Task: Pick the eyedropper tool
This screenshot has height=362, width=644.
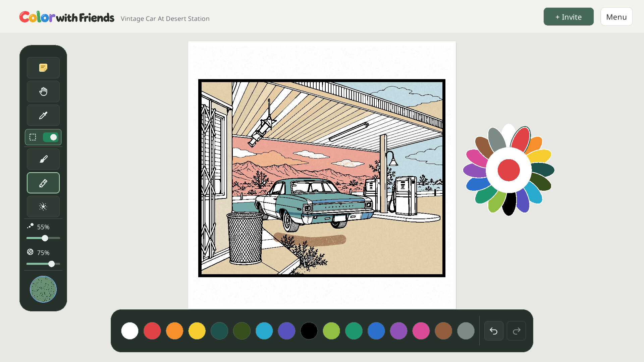Action: (x=43, y=115)
